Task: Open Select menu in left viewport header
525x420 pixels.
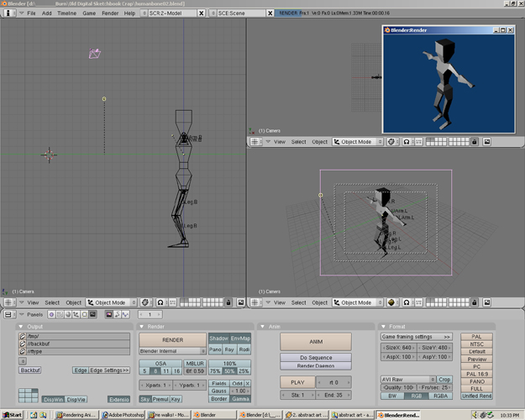Action: point(52,302)
